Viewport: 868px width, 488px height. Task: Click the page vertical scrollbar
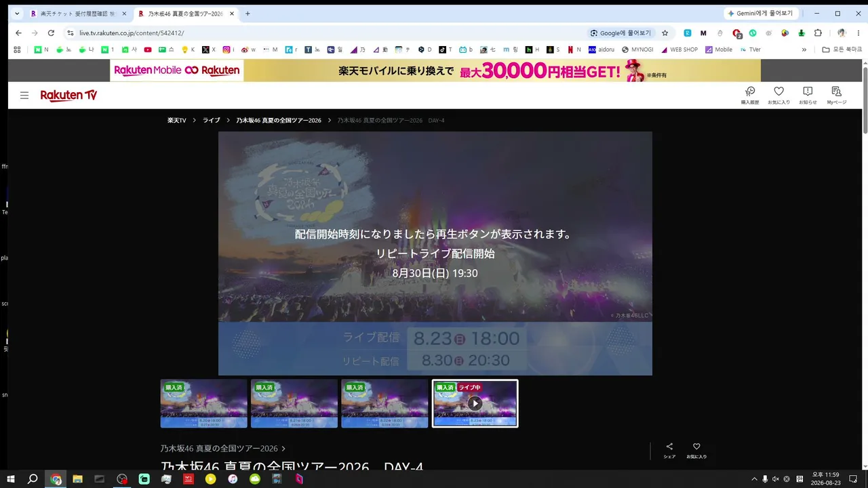pos(865,102)
